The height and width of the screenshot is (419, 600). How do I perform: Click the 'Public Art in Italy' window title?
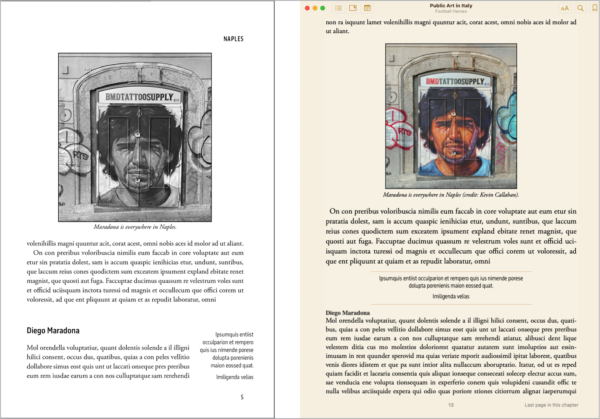coord(451,6)
